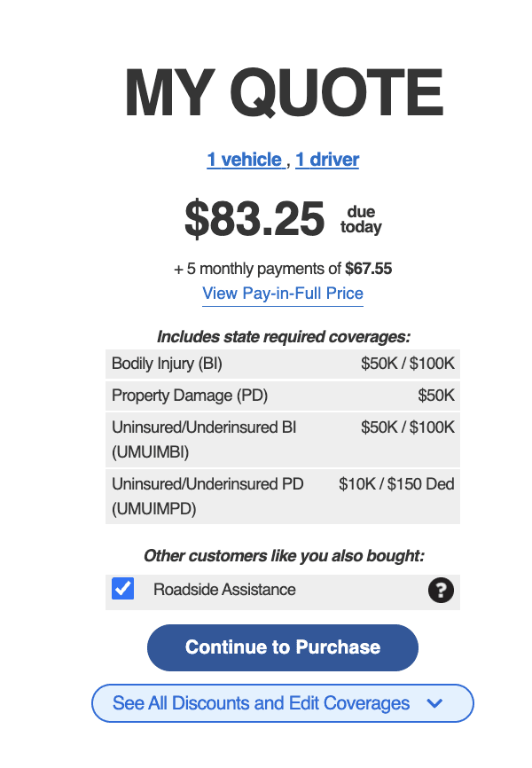
Task: Click the chevron arrow beside Edit Coverages
Action: pos(434,703)
